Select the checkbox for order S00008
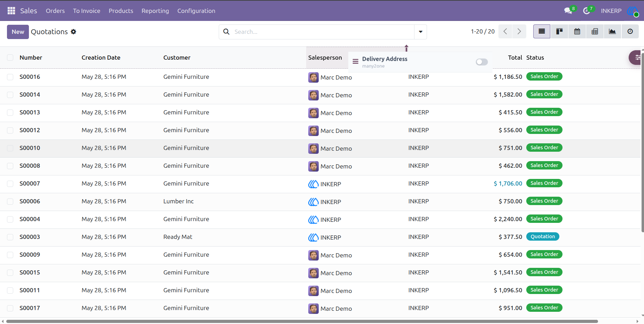The width and height of the screenshot is (644, 324). 10,166
